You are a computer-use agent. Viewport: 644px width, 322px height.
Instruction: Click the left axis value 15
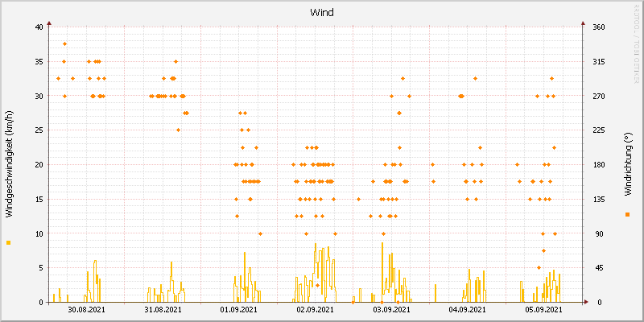[39, 199]
